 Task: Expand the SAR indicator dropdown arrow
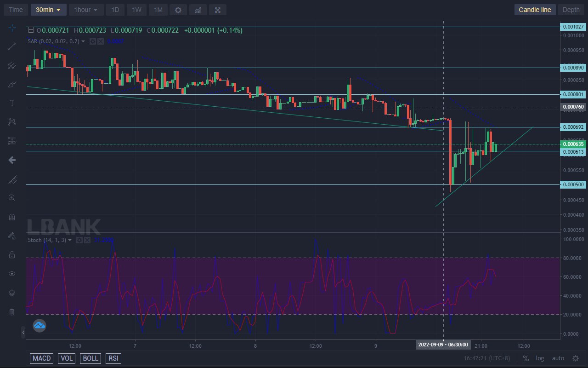[x=83, y=41]
